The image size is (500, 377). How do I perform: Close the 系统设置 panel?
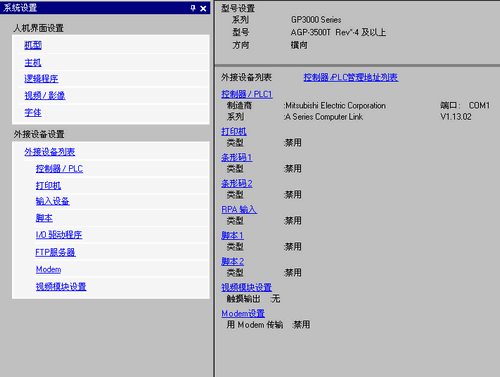tap(203, 8)
